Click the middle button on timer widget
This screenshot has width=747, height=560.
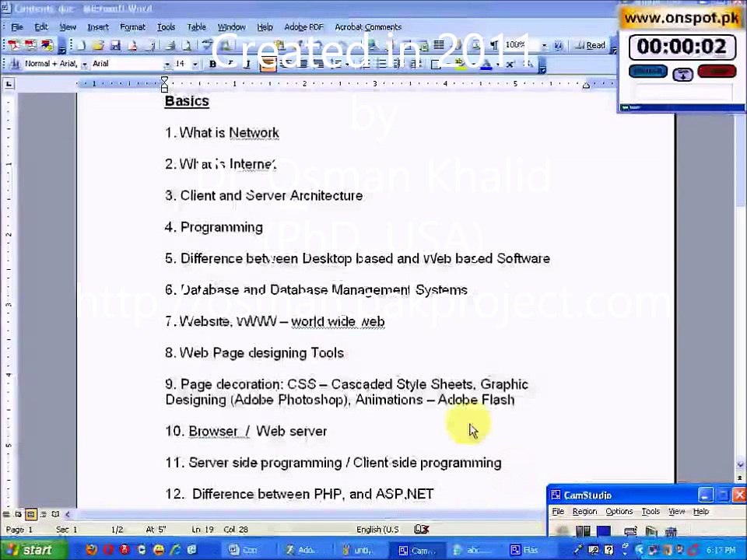click(682, 74)
